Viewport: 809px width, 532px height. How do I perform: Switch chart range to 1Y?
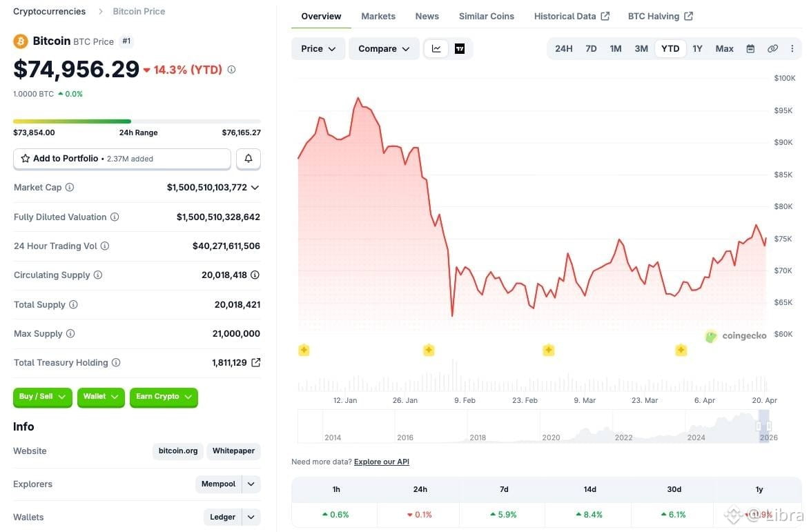[697, 49]
